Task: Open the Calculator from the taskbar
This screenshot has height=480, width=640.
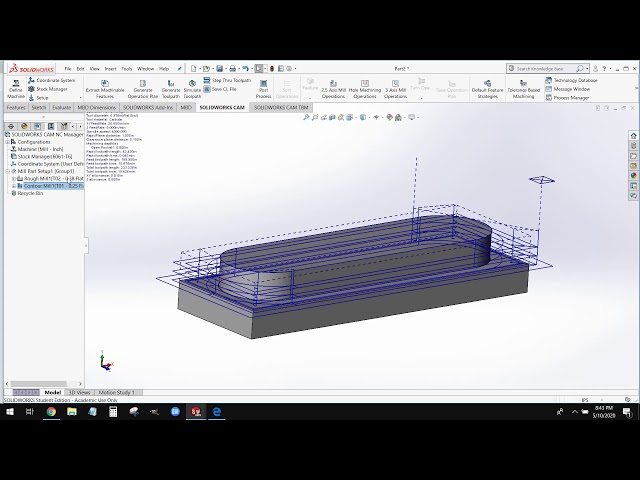Action: (x=113, y=412)
